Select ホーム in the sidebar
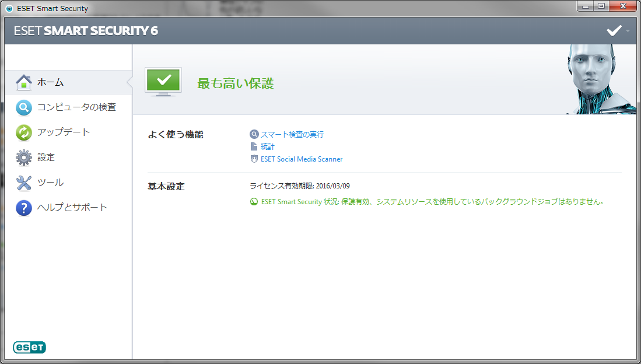 tap(69, 83)
